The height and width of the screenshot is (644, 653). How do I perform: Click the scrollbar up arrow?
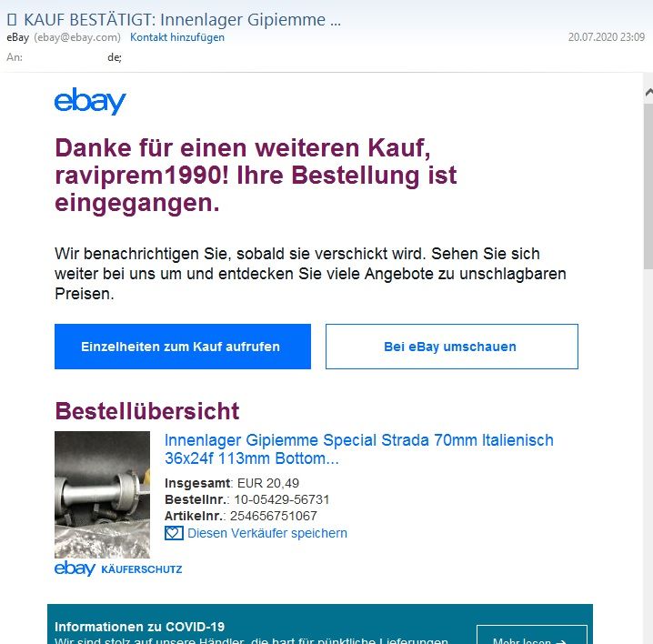648,93
